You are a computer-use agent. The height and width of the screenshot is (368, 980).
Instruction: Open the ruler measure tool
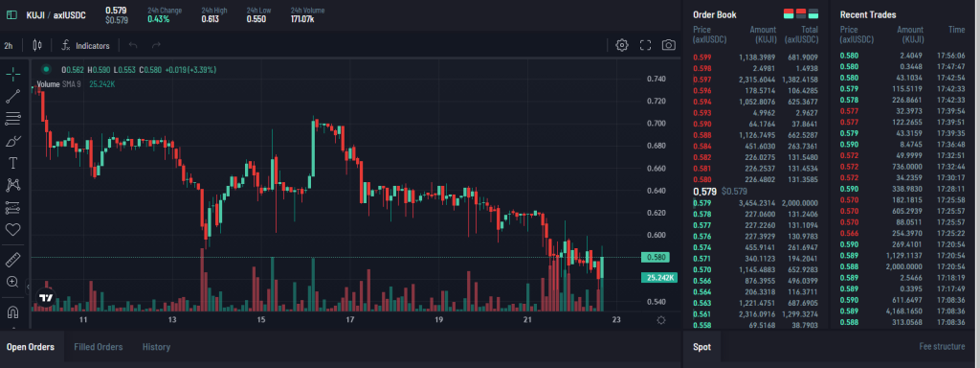point(13,260)
